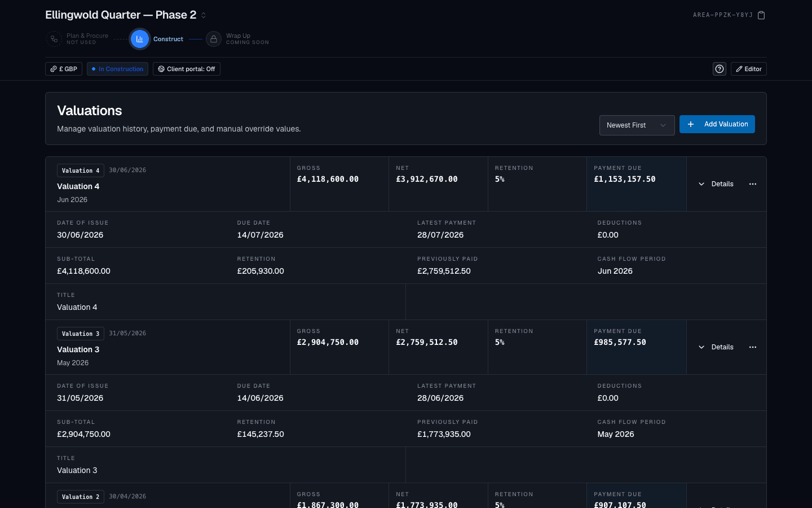
Task: Click the locked Wrap Up stage icon
Action: pyautogui.click(x=214, y=39)
